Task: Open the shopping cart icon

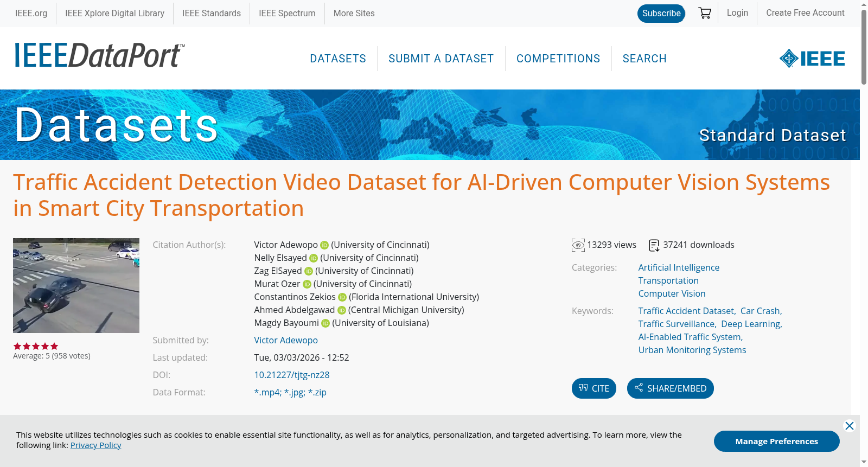Action: [705, 13]
